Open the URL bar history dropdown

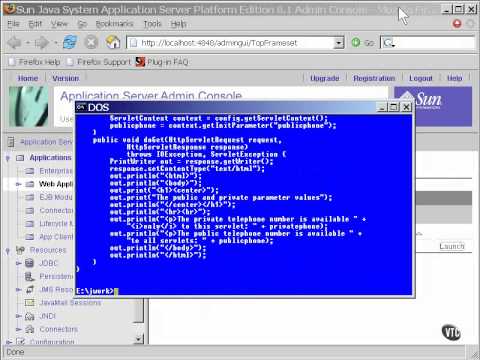(339, 43)
